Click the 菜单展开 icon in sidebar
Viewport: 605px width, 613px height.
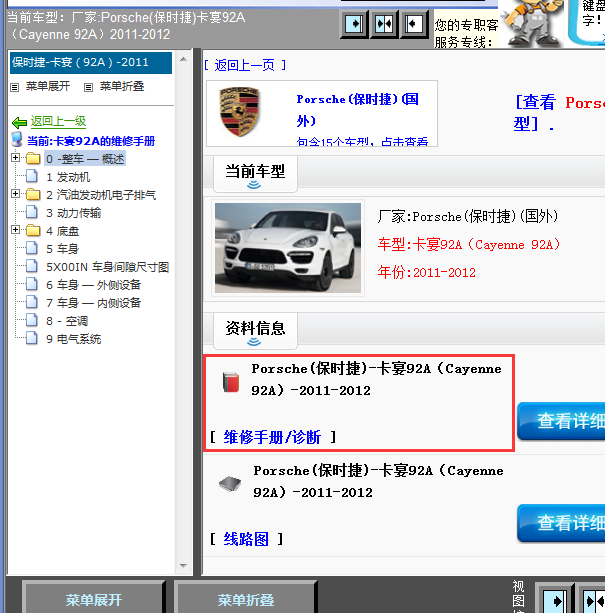click(x=14, y=87)
